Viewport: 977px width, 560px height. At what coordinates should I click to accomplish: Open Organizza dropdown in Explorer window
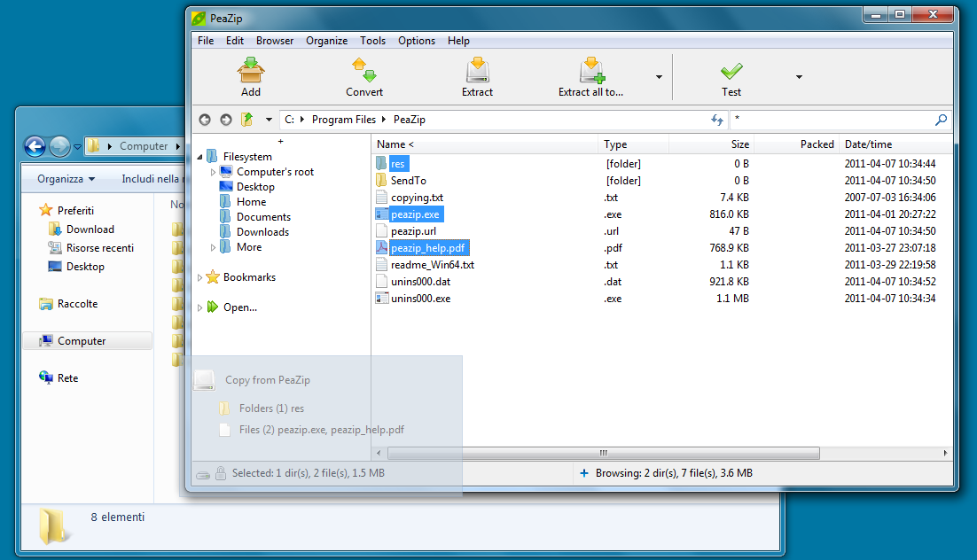pyautogui.click(x=66, y=179)
